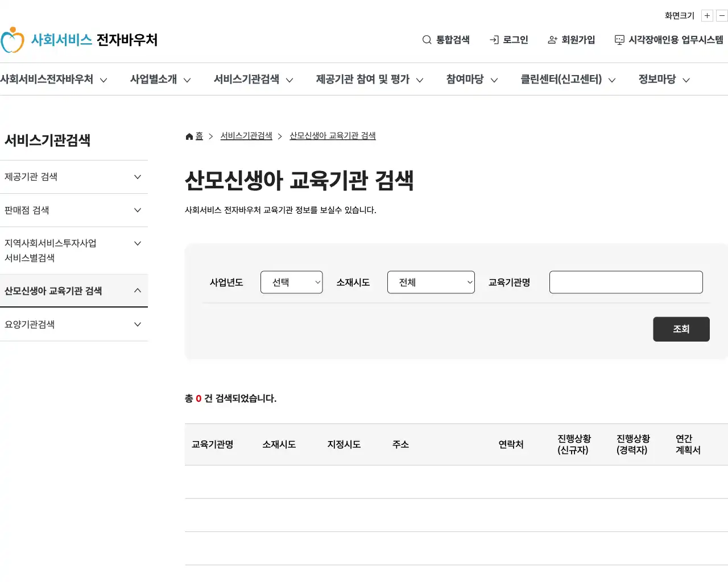Click the 서비스기관검색 breadcrumb link
This screenshot has width=728, height=582.
pos(246,136)
